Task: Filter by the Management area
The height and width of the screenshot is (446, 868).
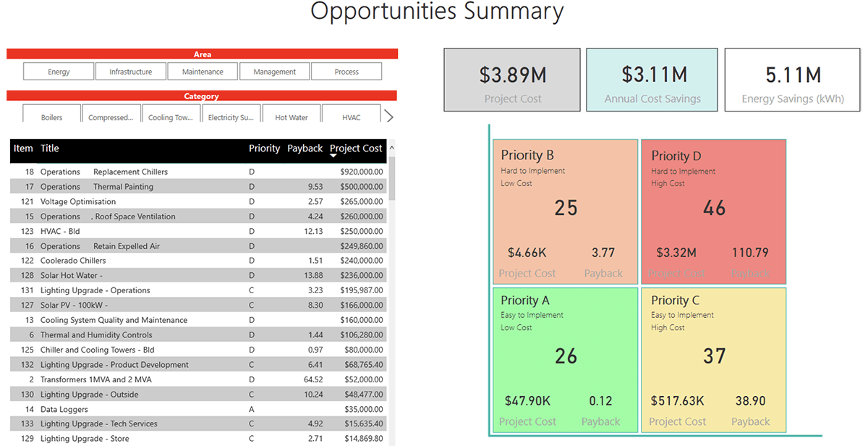Action: click(275, 72)
